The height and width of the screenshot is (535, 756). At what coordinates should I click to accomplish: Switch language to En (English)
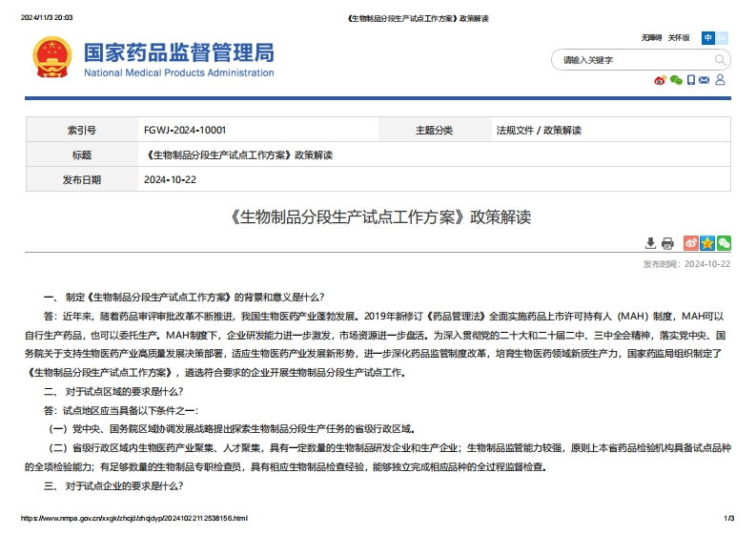[x=722, y=38]
